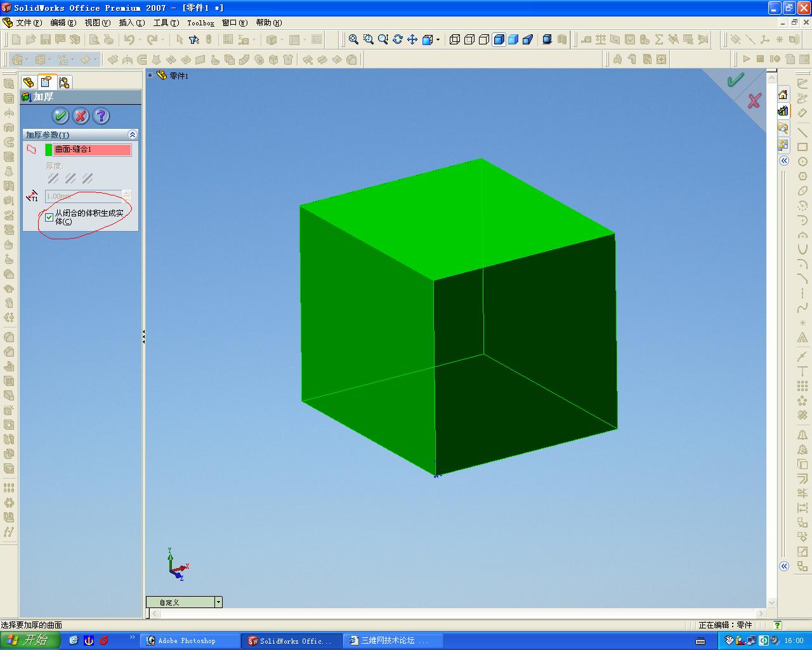
Task: Open the 窗口 menu
Action: coord(234,23)
